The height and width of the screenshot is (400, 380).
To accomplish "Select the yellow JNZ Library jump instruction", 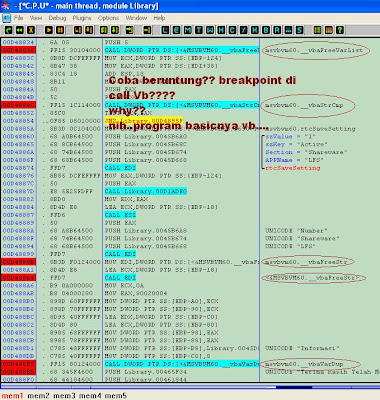I will [143, 121].
